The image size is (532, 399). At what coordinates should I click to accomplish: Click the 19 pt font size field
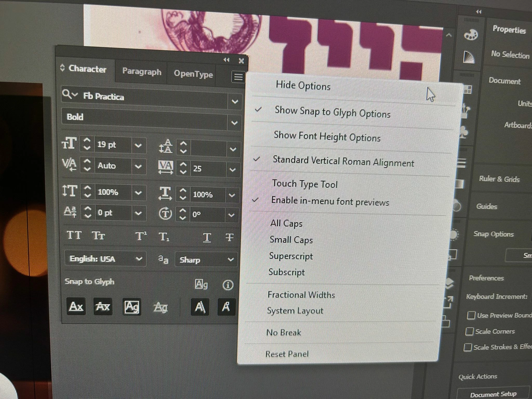coord(112,145)
